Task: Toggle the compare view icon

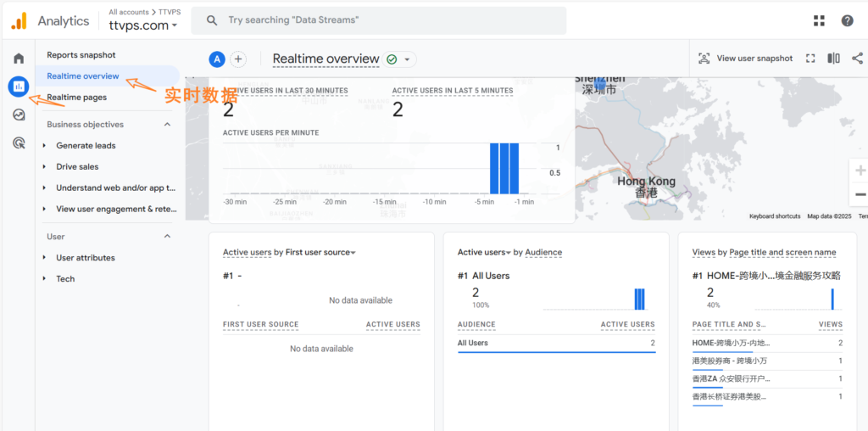Action: (x=833, y=59)
